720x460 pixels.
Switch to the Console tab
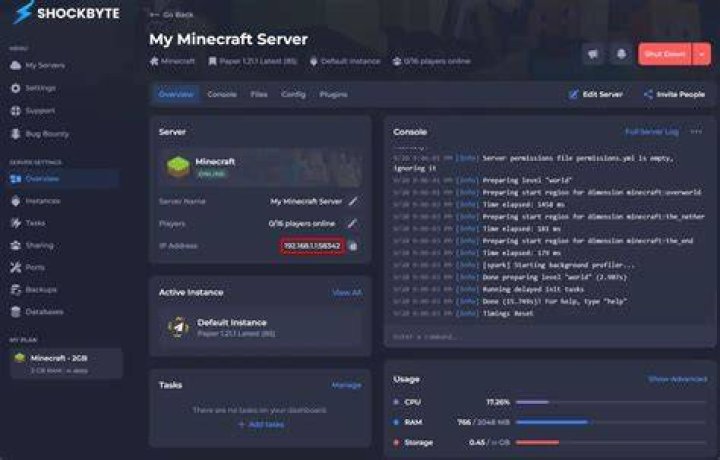click(x=222, y=95)
